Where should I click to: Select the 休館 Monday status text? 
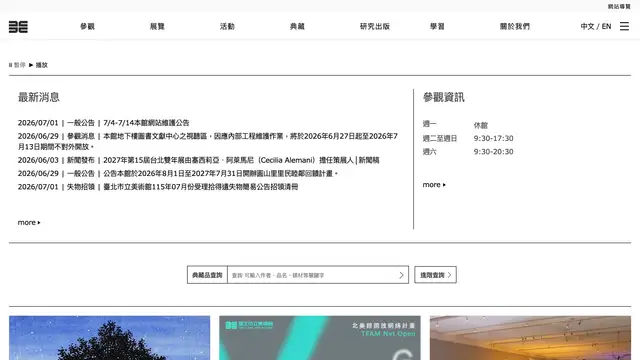click(480, 125)
